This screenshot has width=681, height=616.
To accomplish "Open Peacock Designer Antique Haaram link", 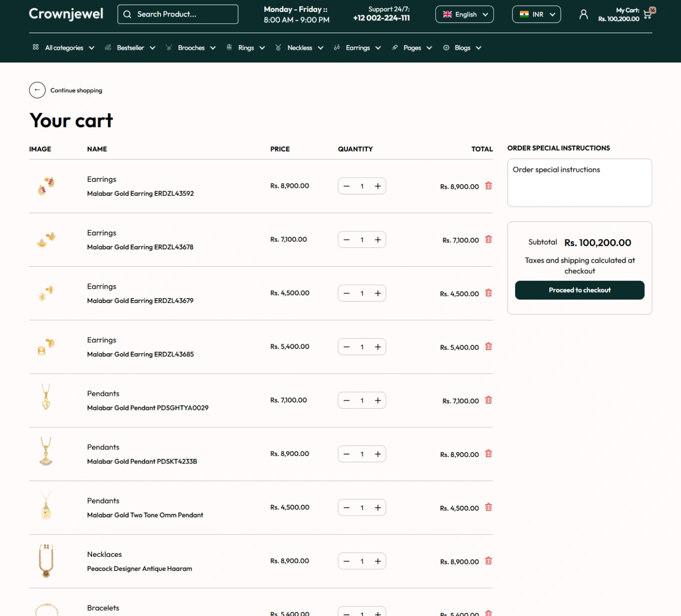I will click(139, 569).
